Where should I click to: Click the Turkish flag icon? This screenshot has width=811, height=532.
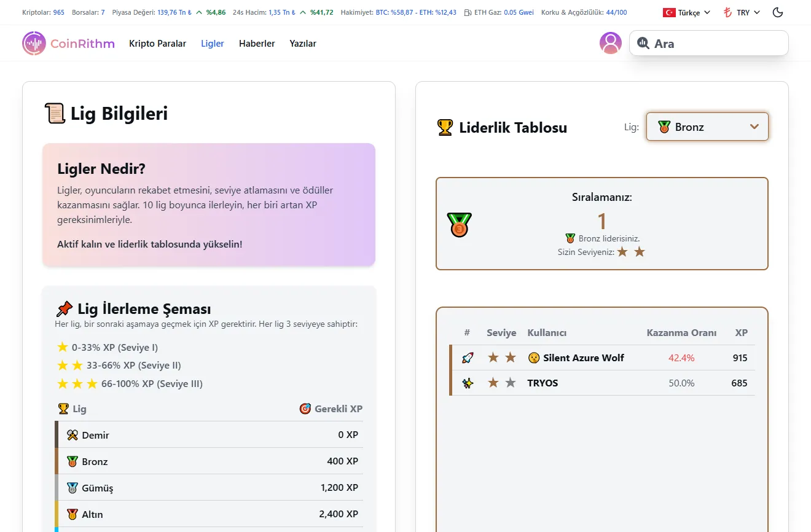[x=668, y=12]
